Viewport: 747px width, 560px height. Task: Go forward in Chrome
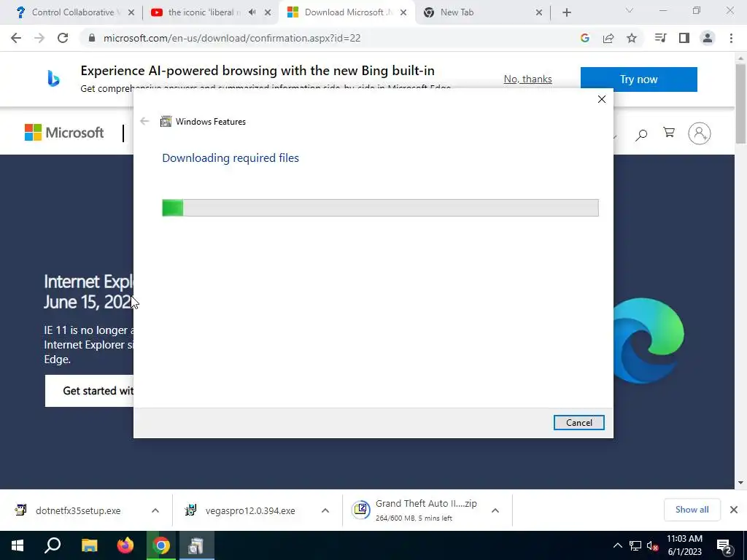(x=39, y=38)
